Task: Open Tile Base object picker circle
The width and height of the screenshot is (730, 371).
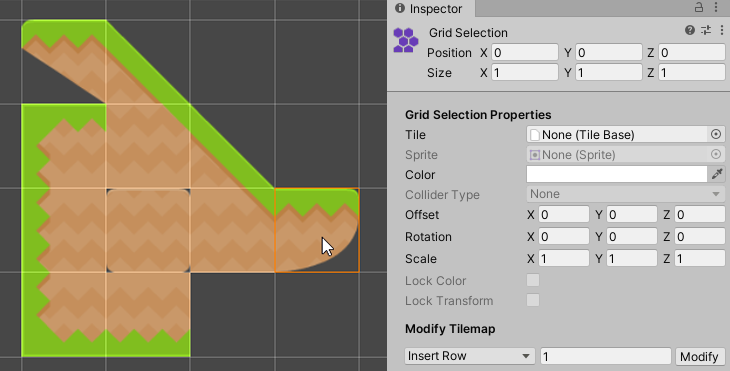Action: (716, 135)
